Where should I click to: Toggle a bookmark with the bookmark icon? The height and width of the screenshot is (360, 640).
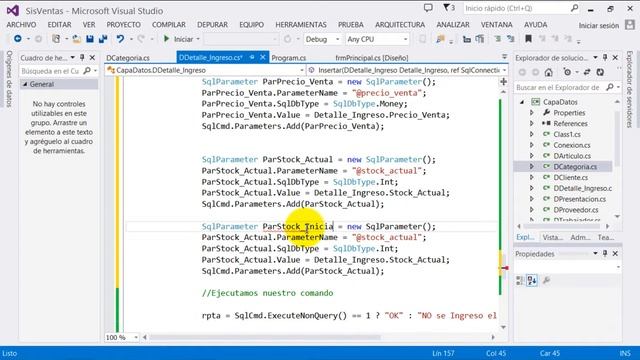click(528, 39)
